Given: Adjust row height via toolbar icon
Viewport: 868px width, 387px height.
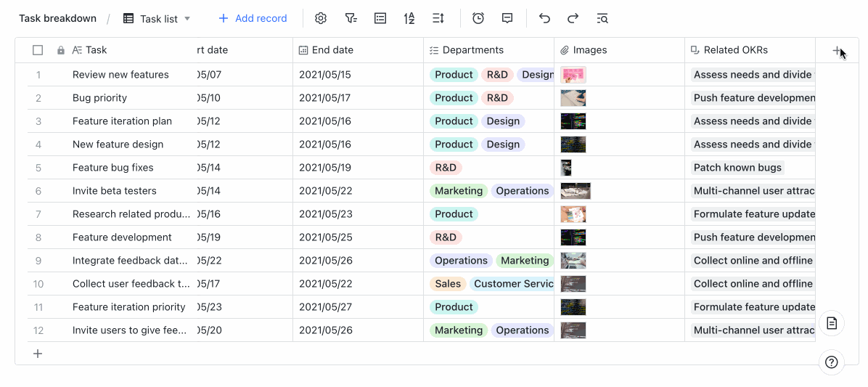Looking at the screenshot, I should click(438, 18).
